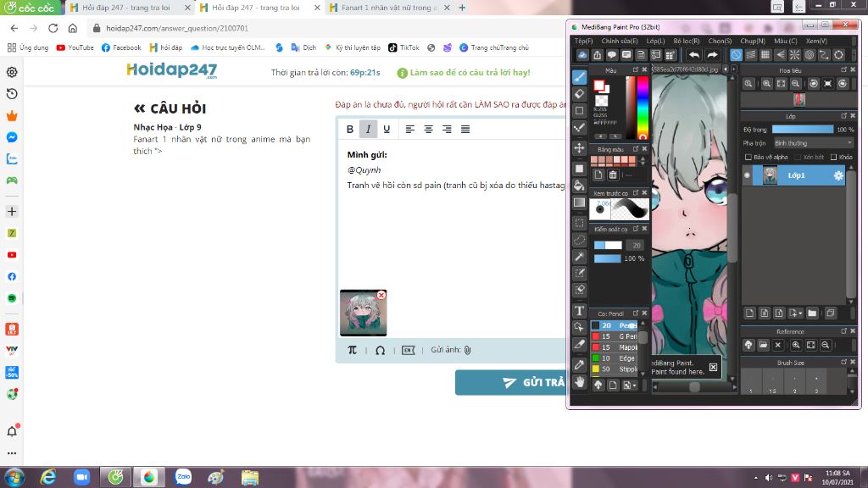Insert math formula pi symbol
This screenshot has height=488, width=868.
(x=352, y=350)
